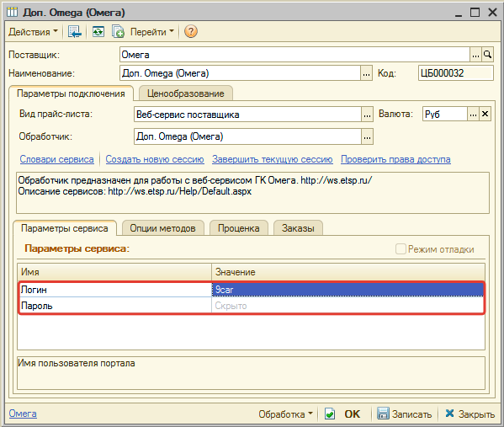Click the find in list toolbar icon

(75, 31)
